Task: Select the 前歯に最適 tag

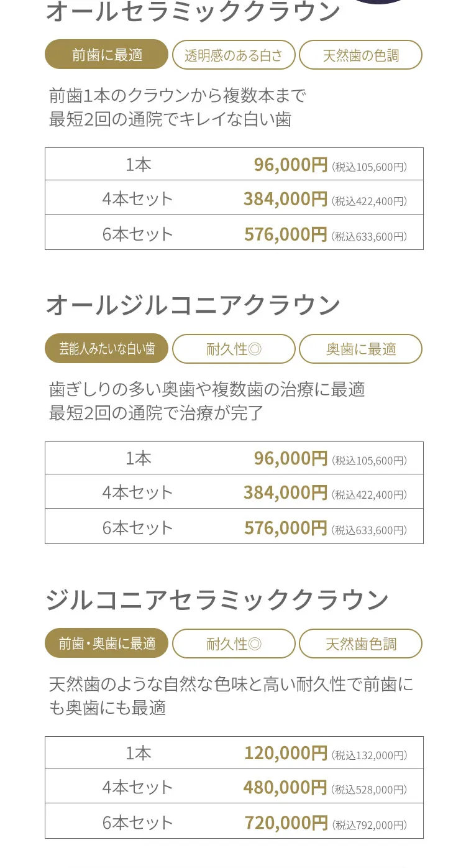Action: (106, 55)
